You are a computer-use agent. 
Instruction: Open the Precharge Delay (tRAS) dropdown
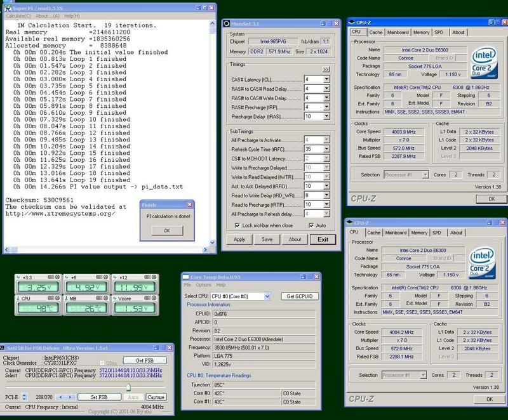(326, 116)
